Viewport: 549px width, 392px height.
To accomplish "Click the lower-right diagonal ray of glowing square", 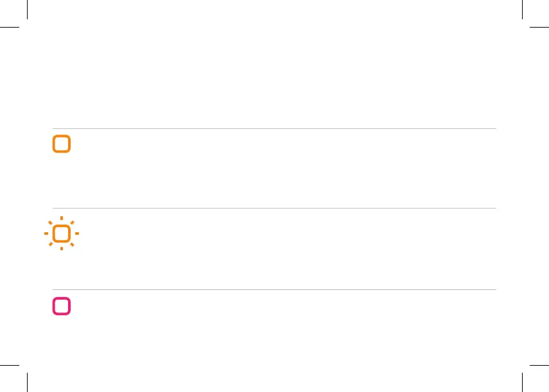I will pyautogui.click(x=72, y=244).
